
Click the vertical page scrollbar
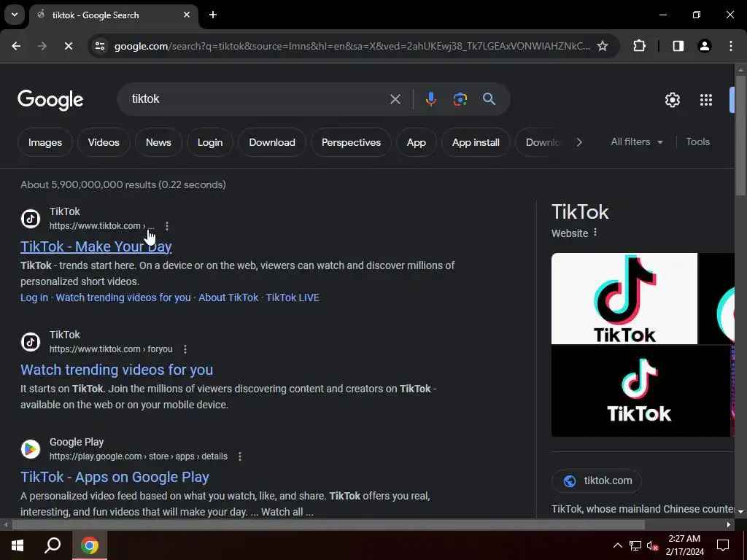tap(740, 135)
